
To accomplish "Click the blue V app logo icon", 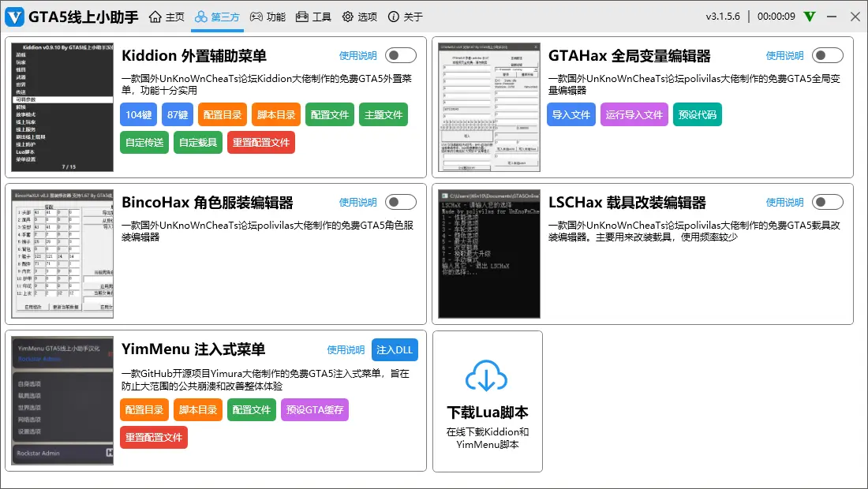I will 14,17.
